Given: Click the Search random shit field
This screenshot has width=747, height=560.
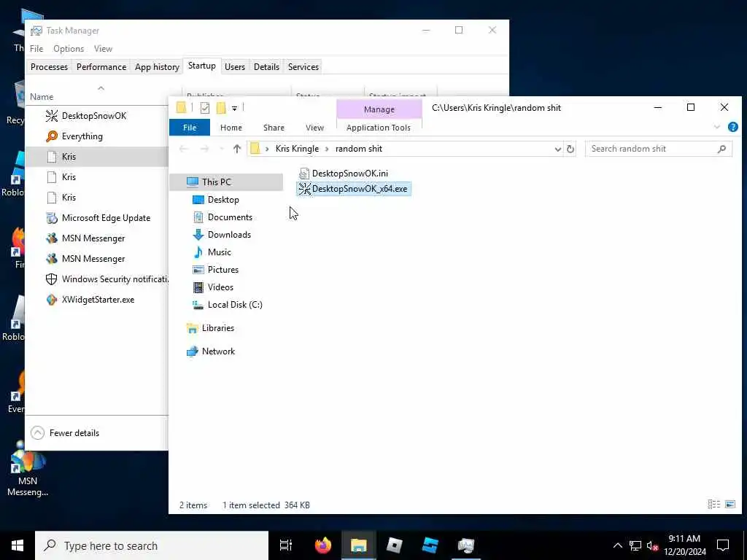Looking at the screenshot, I should [x=658, y=149].
